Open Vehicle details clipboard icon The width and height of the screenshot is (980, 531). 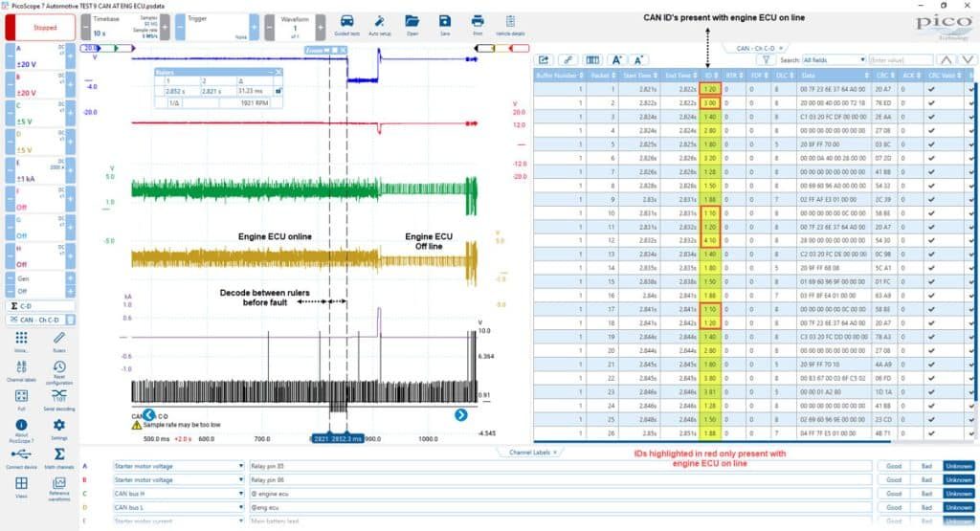click(510, 26)
